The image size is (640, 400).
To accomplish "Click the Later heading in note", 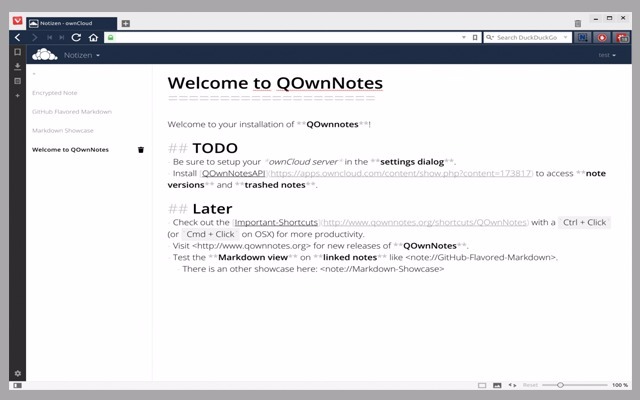I will coord(212,209).
